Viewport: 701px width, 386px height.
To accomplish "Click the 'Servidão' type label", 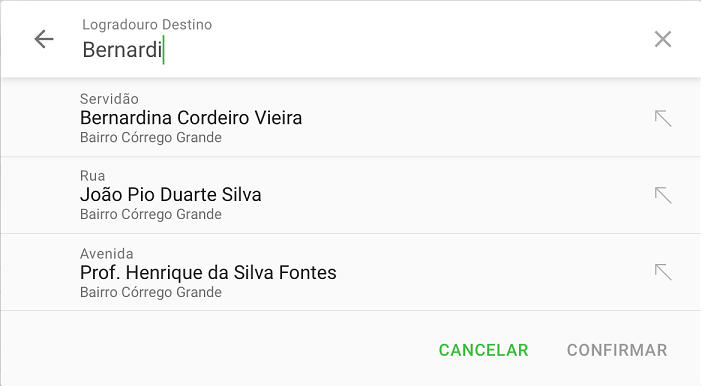I will [109, 99].
